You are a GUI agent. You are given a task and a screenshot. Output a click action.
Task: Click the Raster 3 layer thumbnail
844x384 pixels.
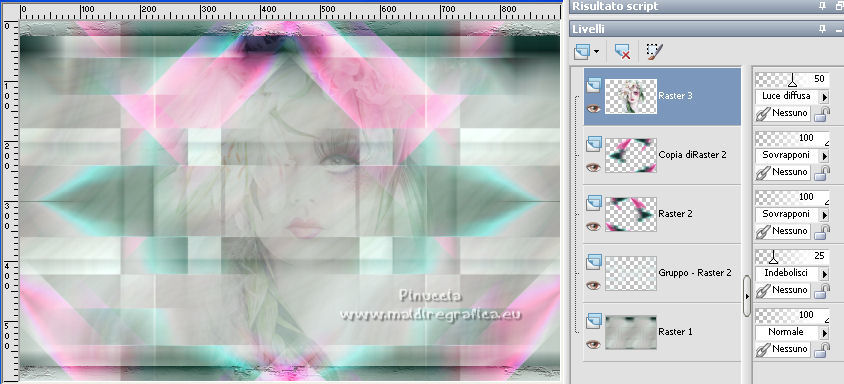click(x=631, y=96)
